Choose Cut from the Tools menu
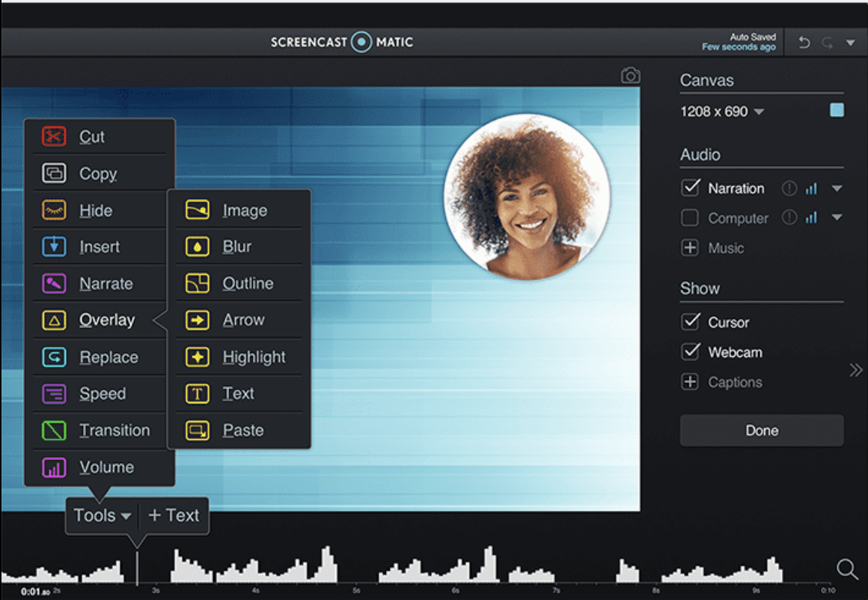The image size is (868, 600). click(x=100, y=136)
